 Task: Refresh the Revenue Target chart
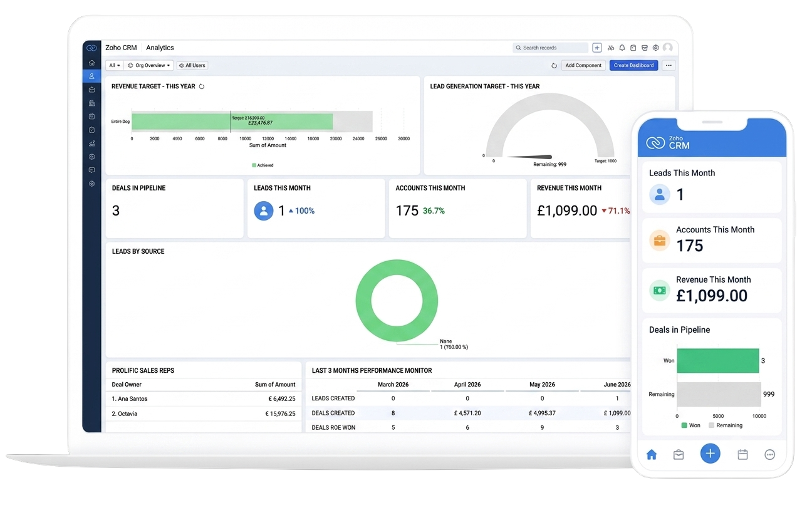[x=202, y=86]
